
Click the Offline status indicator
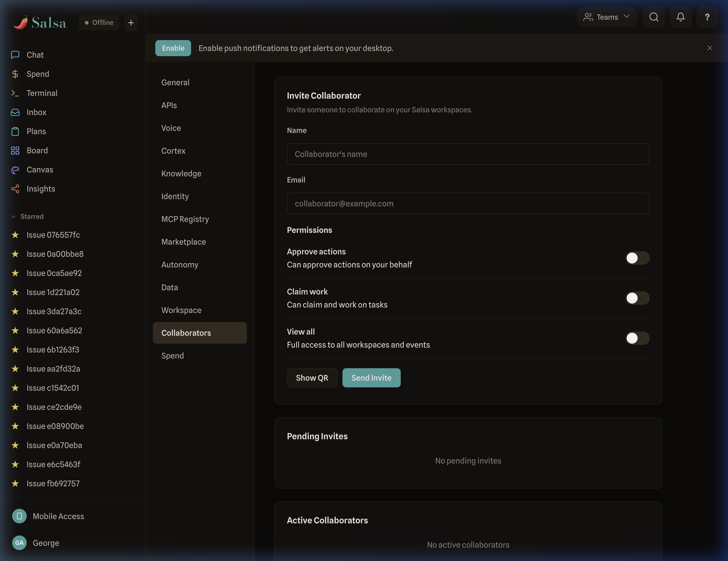click(99, 23)
